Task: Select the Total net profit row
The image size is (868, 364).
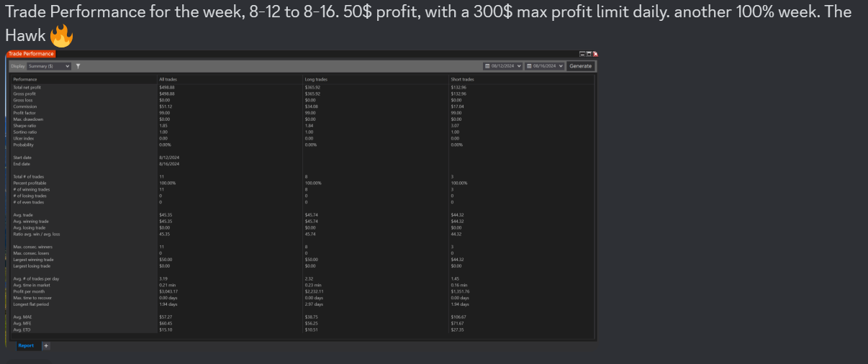Action: point(303,87)
